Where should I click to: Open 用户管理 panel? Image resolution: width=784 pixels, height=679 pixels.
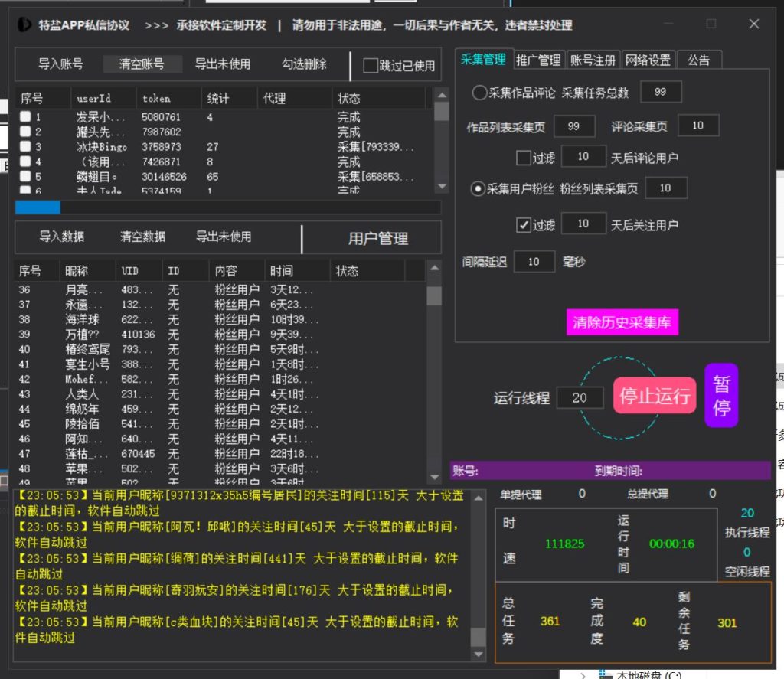point(377,238)
